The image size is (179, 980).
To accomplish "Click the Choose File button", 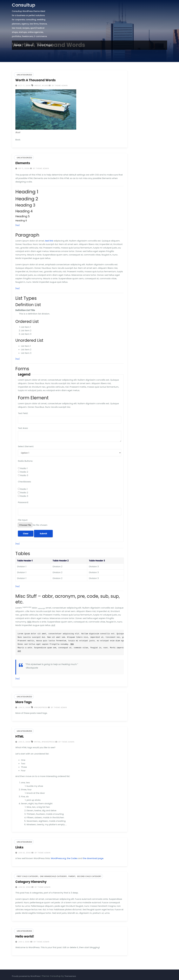I will [25, 525].
